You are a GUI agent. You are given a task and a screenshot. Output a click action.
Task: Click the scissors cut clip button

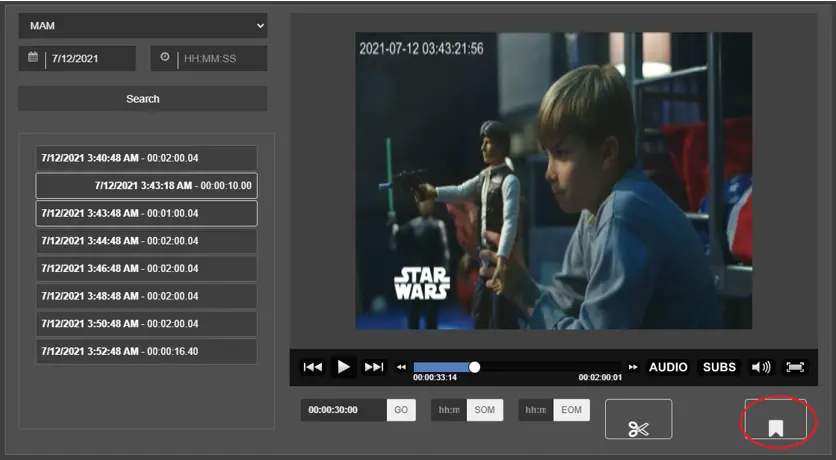click(638, 420)
